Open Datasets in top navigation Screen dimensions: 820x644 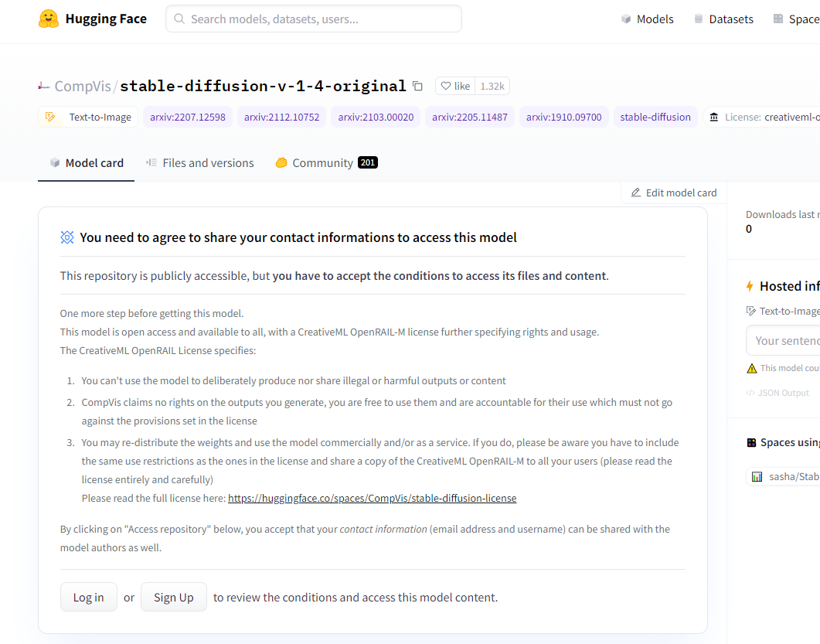(723, 19)
